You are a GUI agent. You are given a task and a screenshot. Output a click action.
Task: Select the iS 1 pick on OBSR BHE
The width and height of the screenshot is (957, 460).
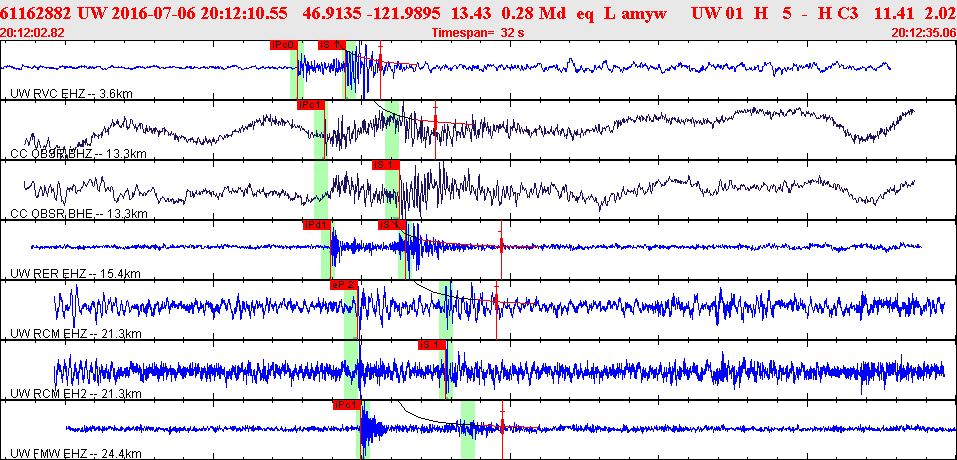click(386, 165)
